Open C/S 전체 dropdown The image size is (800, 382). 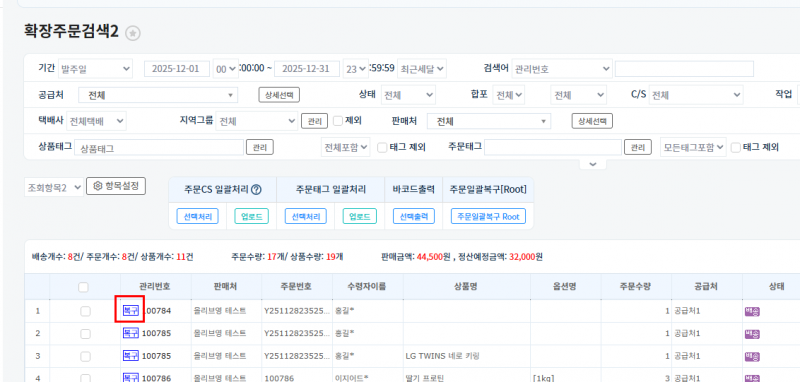tap(696, 95)
